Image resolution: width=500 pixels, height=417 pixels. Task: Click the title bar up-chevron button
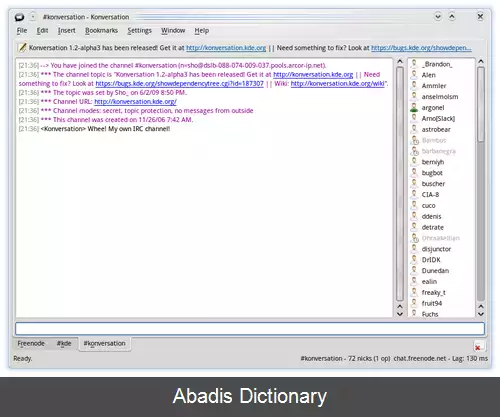coord(452,16)
